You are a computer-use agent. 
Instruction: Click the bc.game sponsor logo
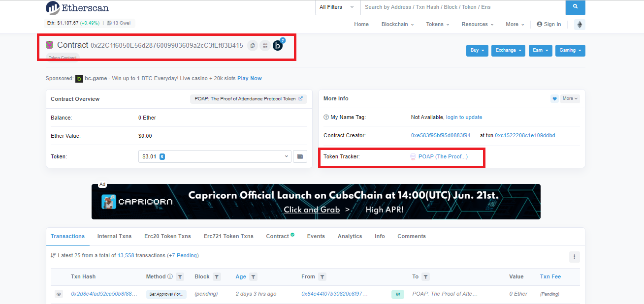pos(79,79)
